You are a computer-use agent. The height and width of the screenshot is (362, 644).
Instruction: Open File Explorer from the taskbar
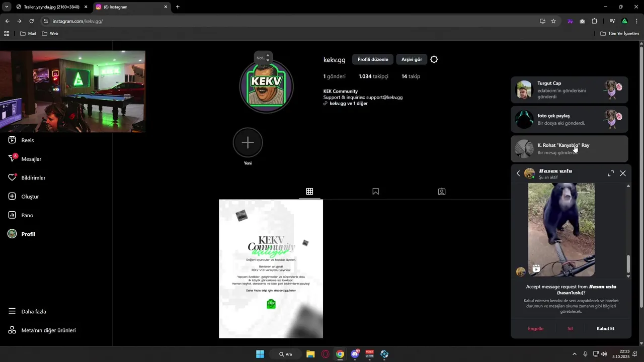click(x=310, y=354)
